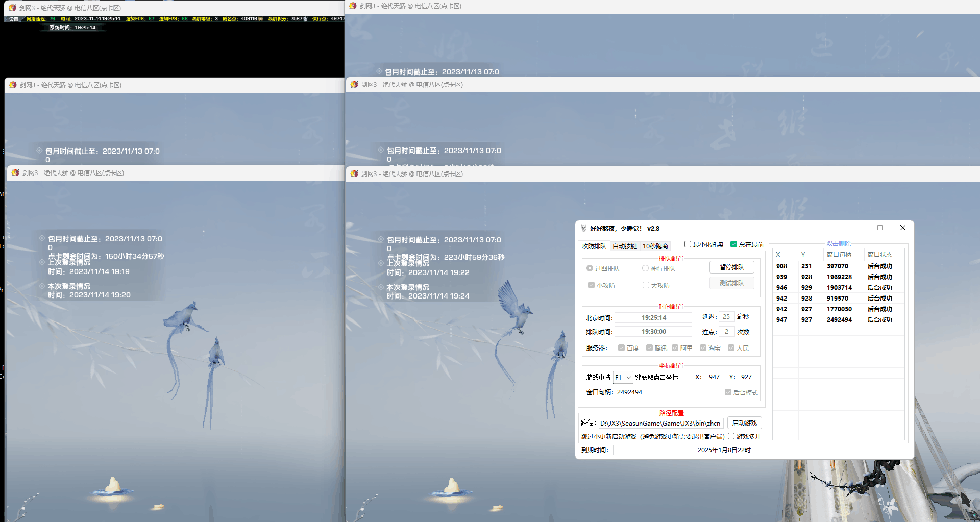The width and height of the screenshot is (980, 522).
Task: Select the table row with handle 397070
Action: click(x=837, y=266)
